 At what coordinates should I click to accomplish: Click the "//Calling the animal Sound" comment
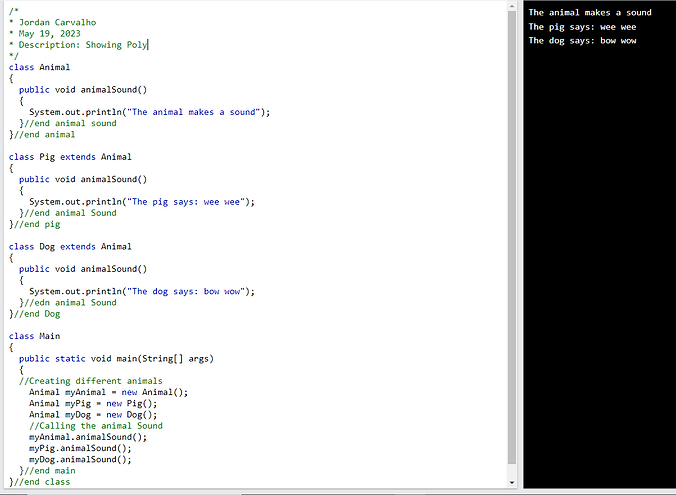click(96, 426)
